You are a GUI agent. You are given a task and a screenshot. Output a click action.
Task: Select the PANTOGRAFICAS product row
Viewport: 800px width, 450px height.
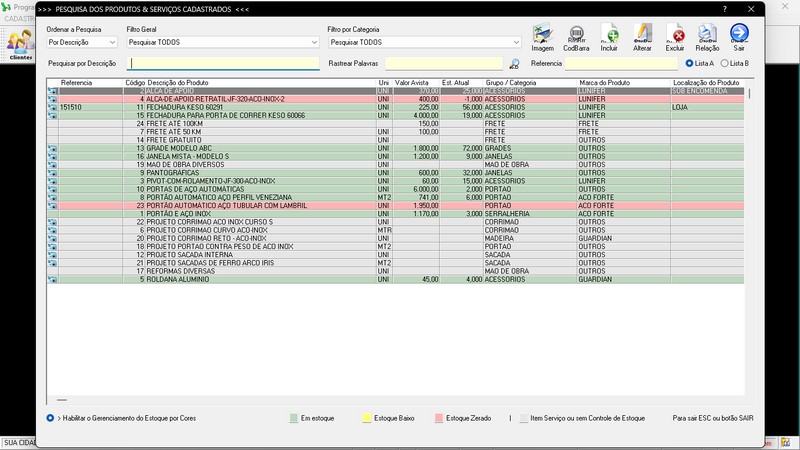point(172,172)
